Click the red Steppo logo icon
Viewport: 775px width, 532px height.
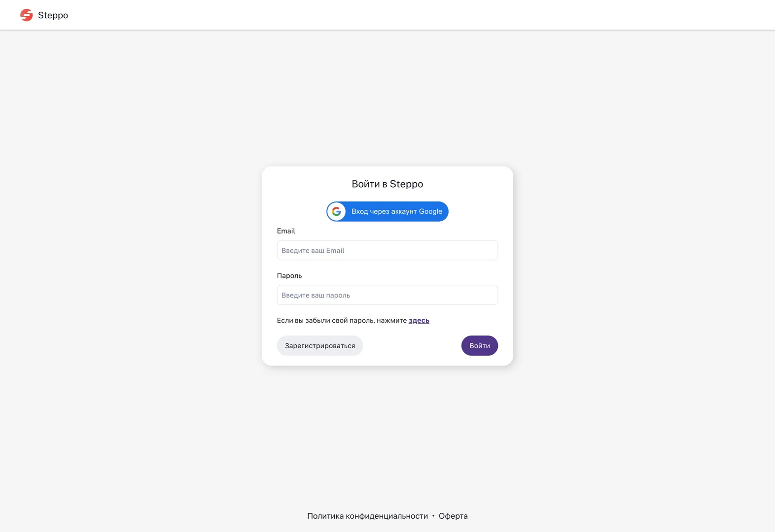[x=27, y=15]
